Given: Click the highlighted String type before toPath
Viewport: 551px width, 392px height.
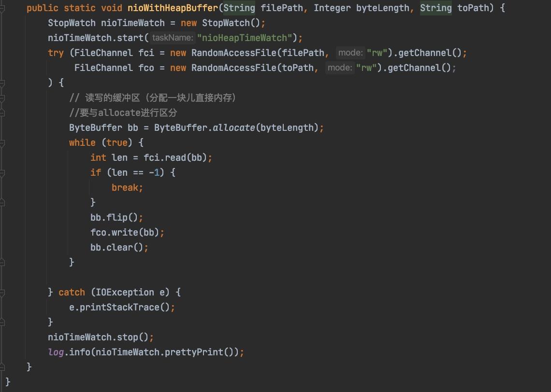Looking at the screenshot, I should click(436, 8).
